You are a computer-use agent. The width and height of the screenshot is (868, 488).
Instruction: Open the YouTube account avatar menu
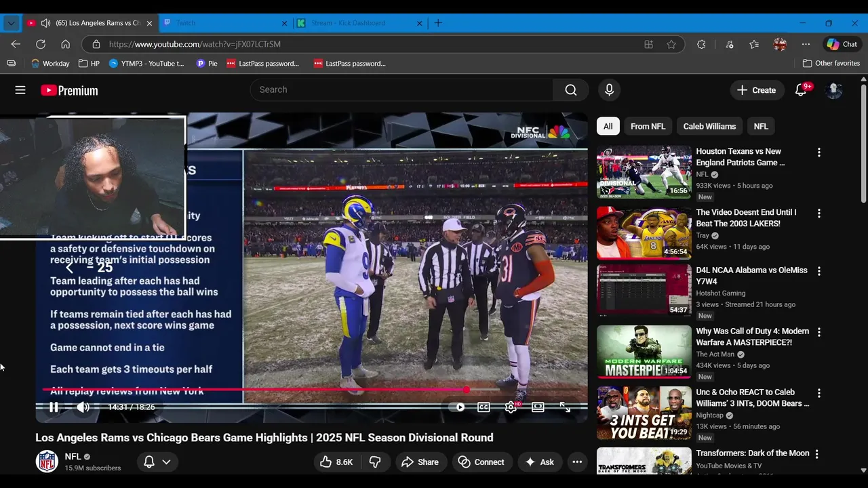834,90
